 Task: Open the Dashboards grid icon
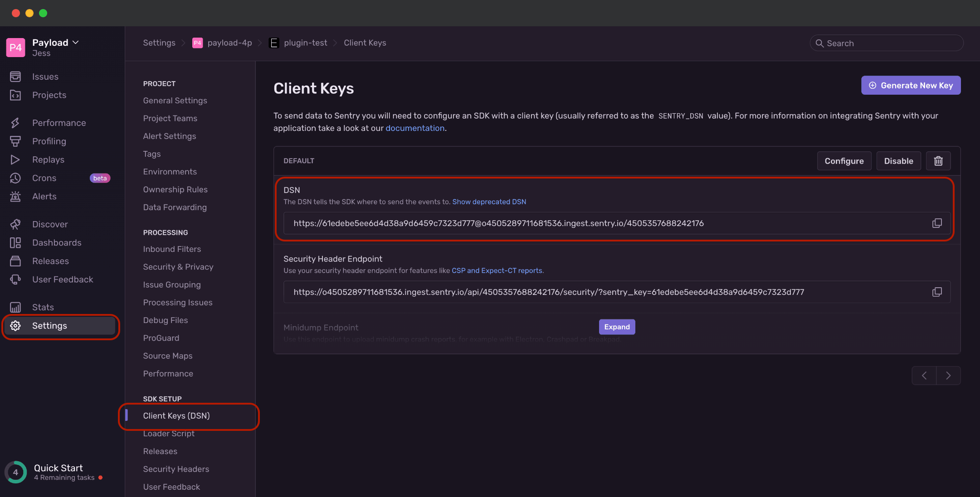(15, 243)
